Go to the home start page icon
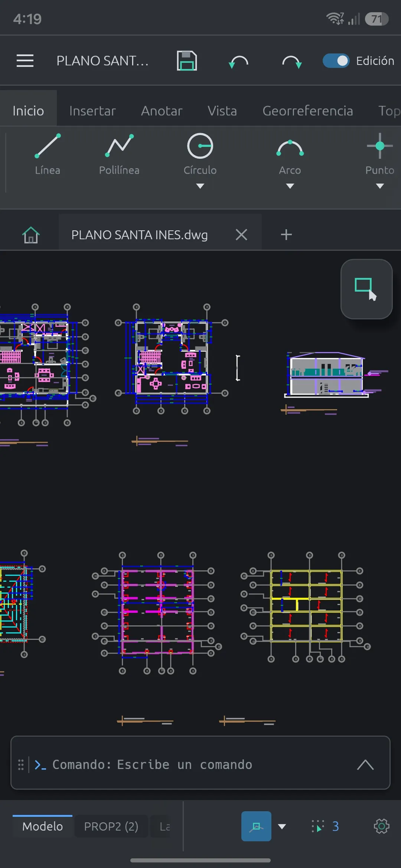This screenshot has width=401, height=868. tap(31, 235)
